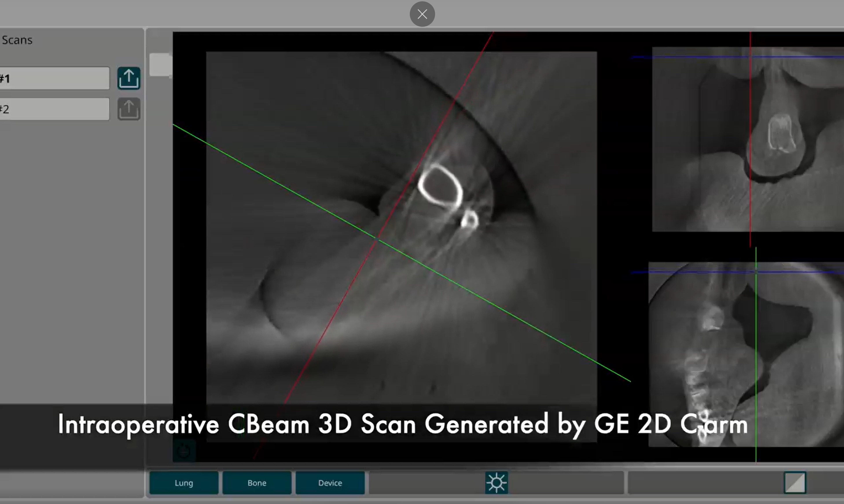Click the white tab handle on the viewer's left edge
The image size is (844, 504).
[160, 65]
